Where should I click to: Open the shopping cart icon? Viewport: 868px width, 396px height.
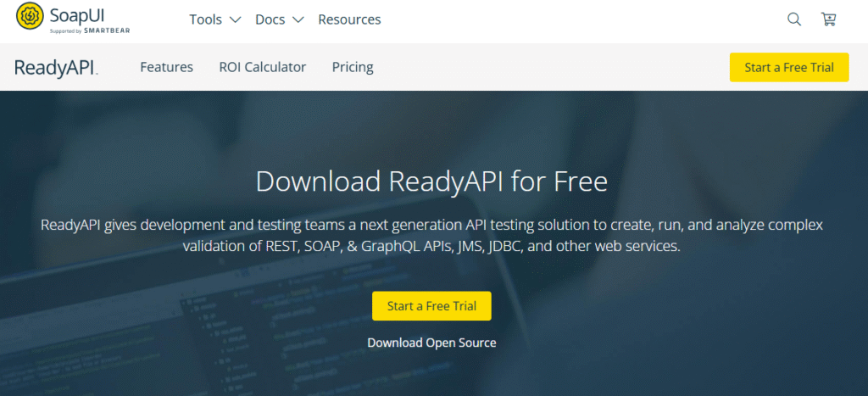pos(829,20)
